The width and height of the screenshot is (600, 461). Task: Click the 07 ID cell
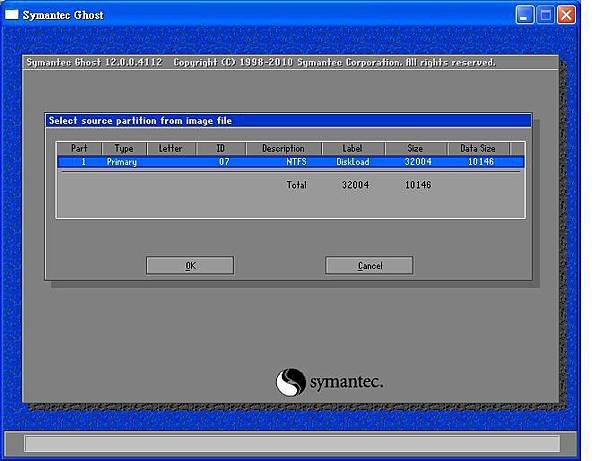[224, 162]
